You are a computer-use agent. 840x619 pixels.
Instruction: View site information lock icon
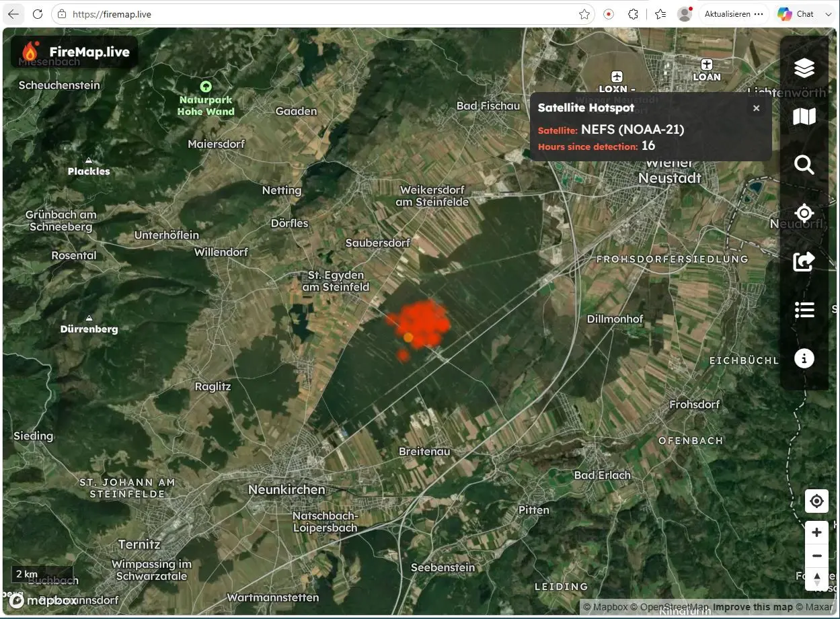coord(62,14)
